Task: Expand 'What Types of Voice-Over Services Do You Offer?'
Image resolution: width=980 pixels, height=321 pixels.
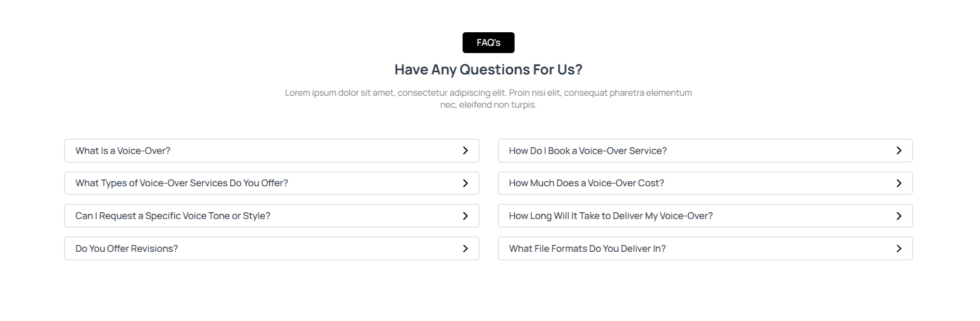Action: coord(181,183)
